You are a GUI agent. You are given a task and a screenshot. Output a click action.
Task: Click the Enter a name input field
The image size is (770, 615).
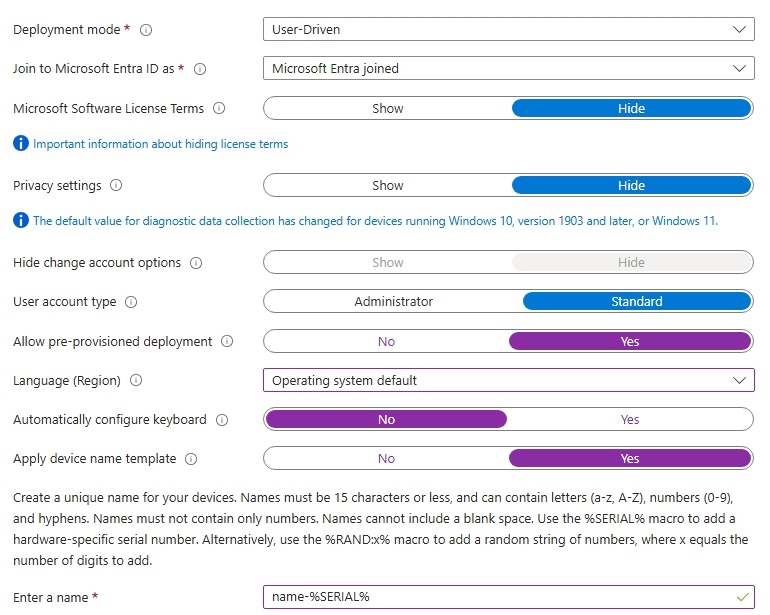[x=500, y=597]
